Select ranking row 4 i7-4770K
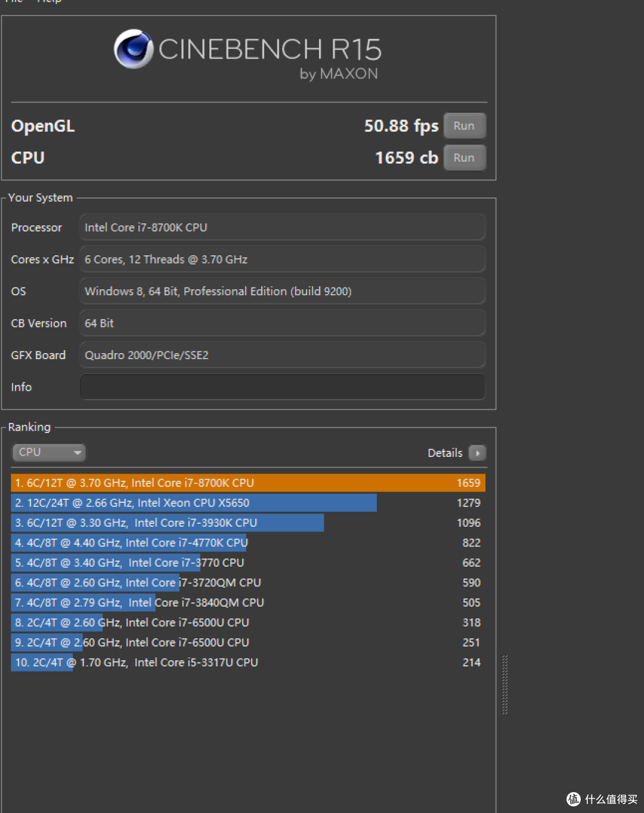This screenshot has width=644, height=813. point(248,543)
